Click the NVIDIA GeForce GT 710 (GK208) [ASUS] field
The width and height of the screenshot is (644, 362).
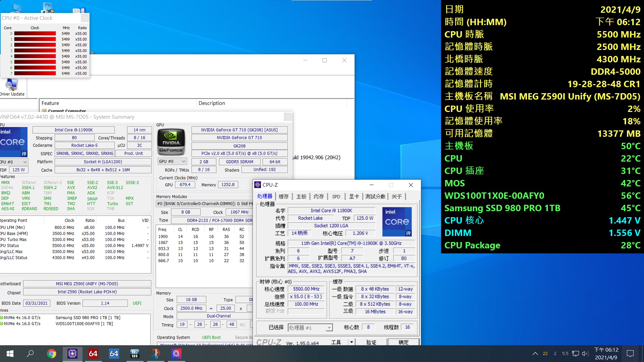pyautogui.click(x=239, y=130)
